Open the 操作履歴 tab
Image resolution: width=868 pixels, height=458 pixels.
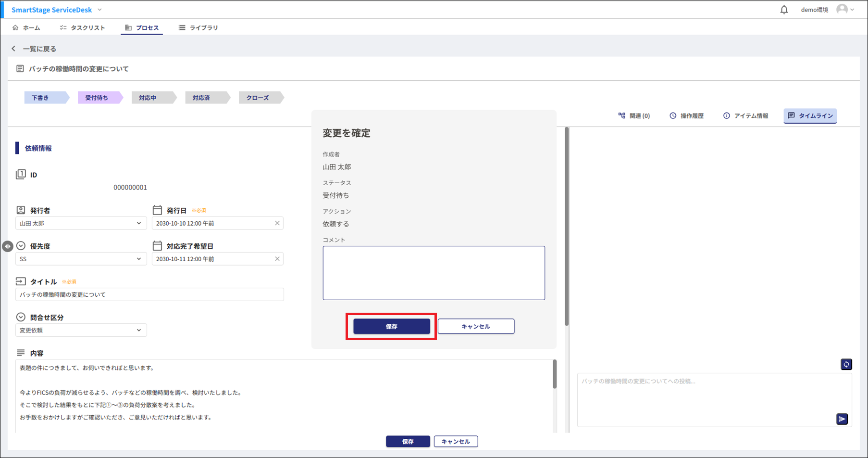coord(686,116)
